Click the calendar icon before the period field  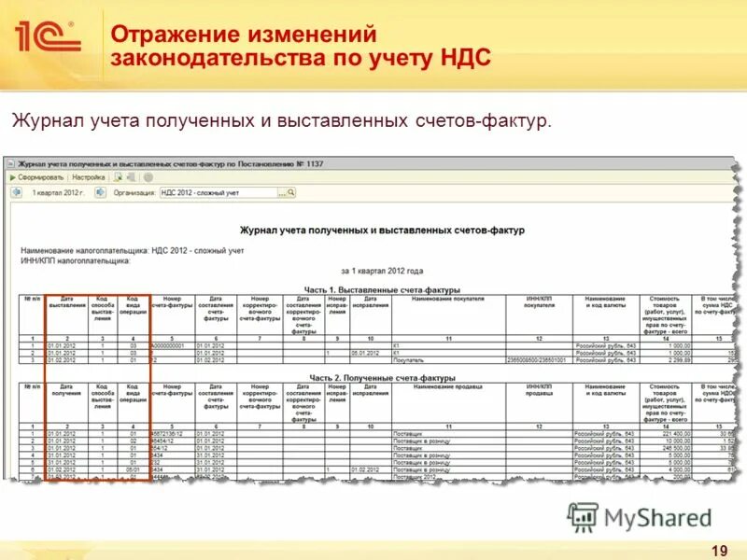tap(16, 193)
